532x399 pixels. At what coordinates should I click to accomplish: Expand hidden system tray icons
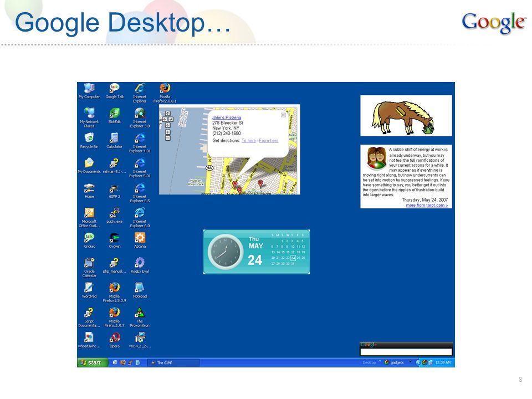[418, 362]
